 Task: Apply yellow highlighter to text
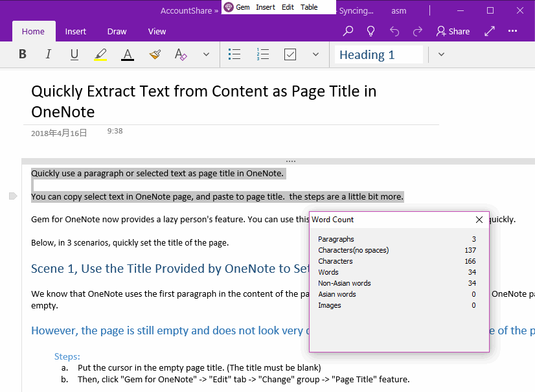tap(100, 54)
